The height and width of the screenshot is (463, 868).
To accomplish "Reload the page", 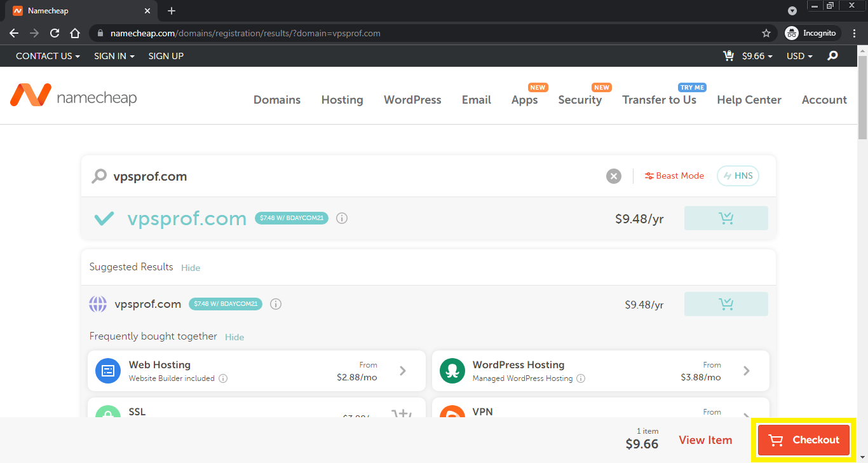I will [55, 33].
